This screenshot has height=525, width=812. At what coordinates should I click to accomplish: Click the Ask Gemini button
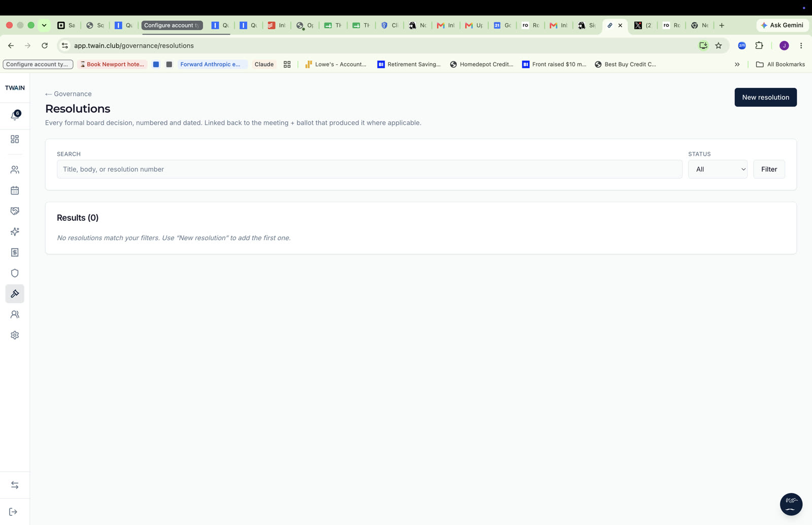coord(782,25)
